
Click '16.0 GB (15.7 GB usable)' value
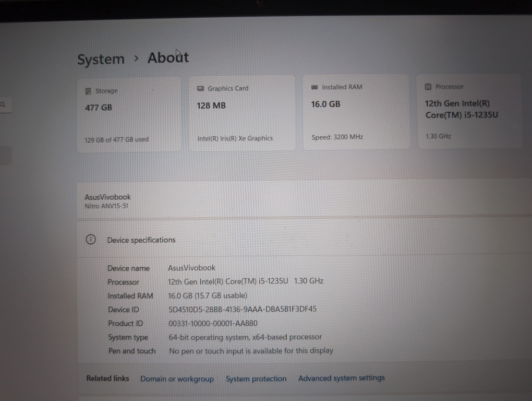(208, 296)
